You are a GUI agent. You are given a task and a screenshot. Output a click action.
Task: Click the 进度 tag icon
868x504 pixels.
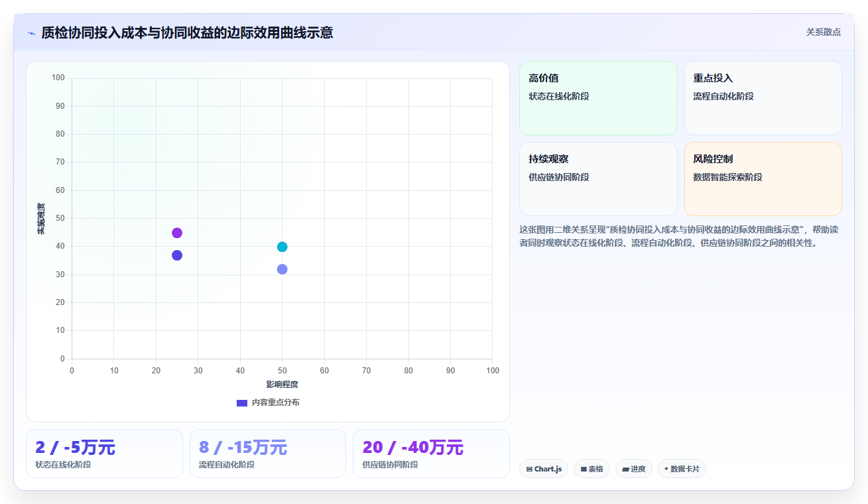pos(625,469)
